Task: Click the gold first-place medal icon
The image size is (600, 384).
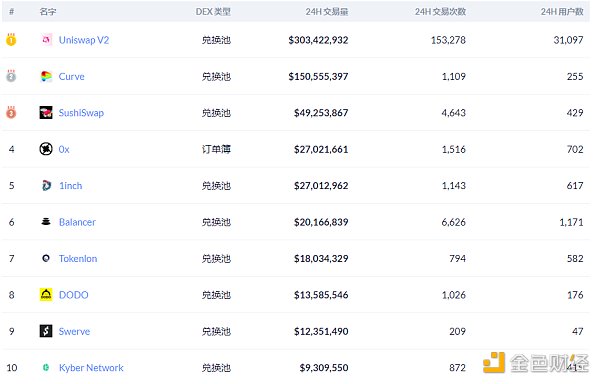Action: [x=11, y=39]
